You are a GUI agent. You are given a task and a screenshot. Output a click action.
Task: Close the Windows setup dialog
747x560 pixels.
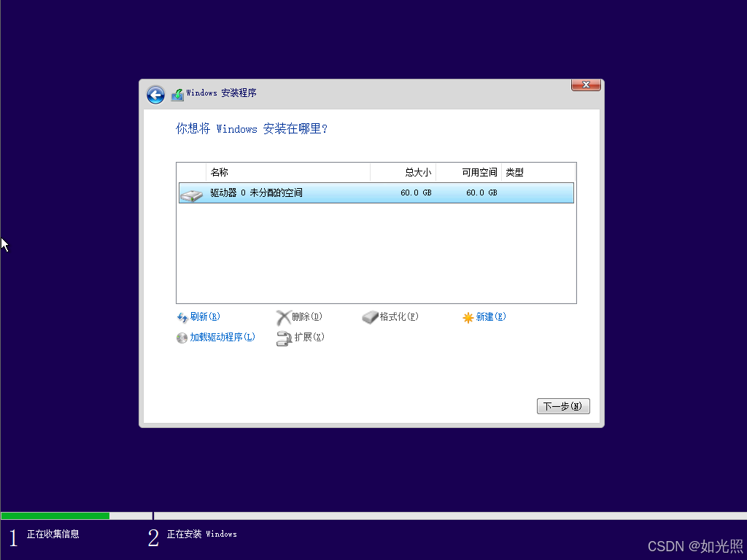pyautogui.click(x=586, y=85)
